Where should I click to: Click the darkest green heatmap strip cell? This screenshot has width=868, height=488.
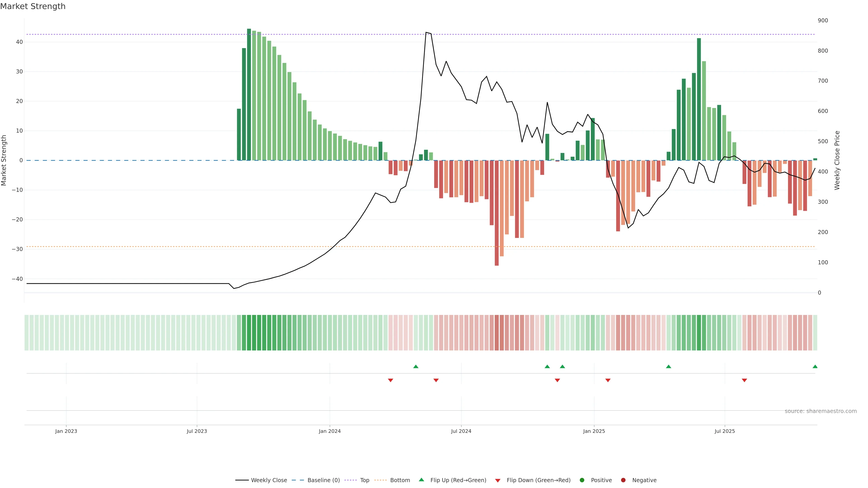pos(249,333)
